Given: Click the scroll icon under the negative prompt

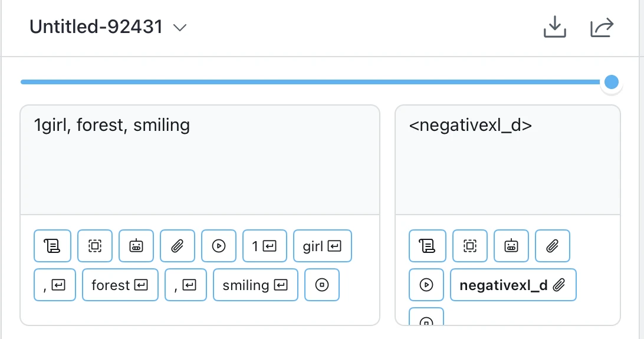Looking at the screenshot, I should (426, 246).
